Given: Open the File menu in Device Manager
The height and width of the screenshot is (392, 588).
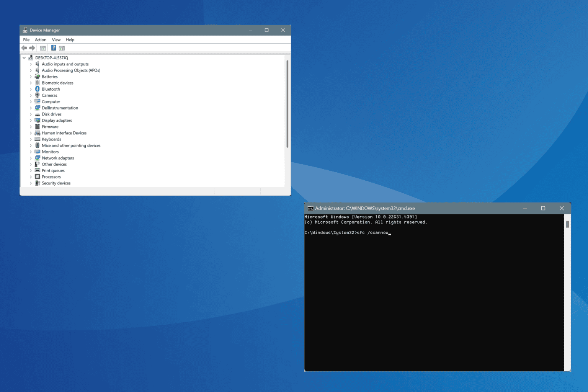Looking at the screenshot, I should coord(26,40).
